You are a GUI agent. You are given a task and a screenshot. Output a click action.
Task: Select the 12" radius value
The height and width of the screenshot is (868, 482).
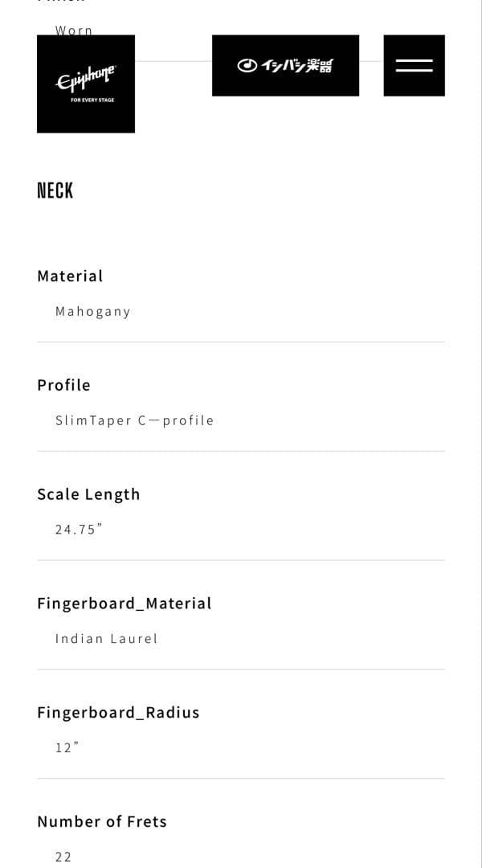[67, 748]
